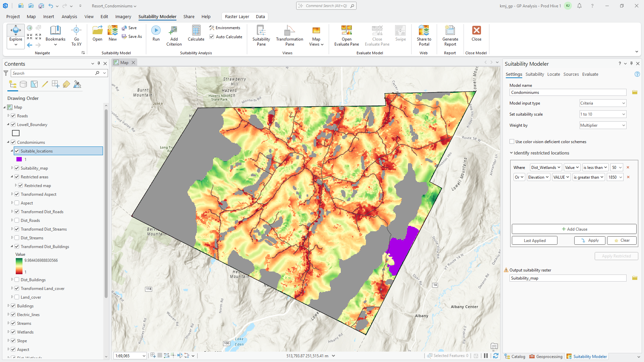
Task: Click the Close Model icon
Action: tap(476, 31)
